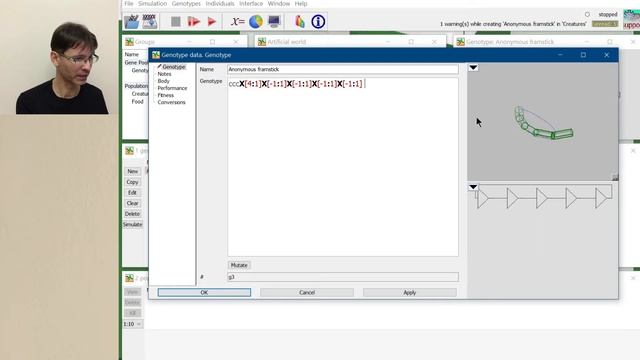Select Genotype in the dialog tree

[173, 67]
